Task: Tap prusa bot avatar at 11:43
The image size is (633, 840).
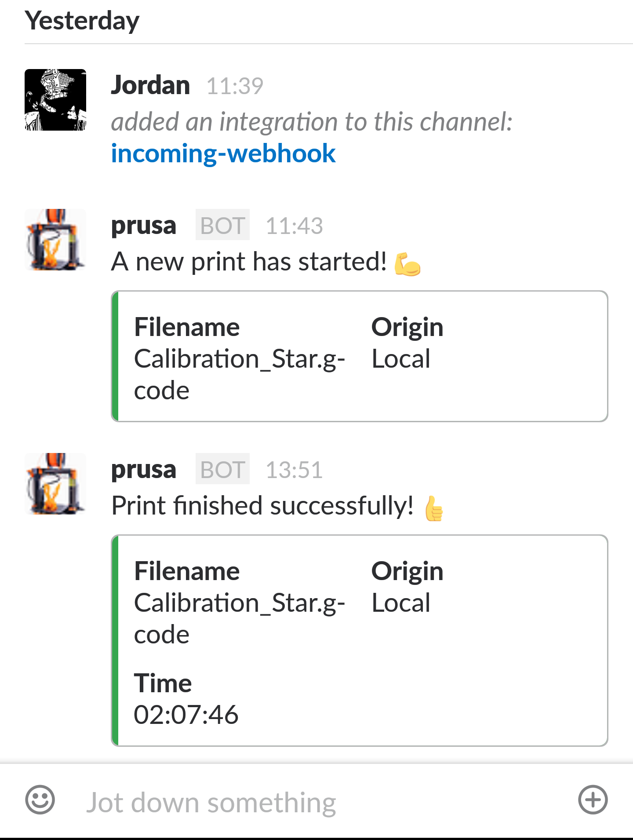Action: 55,240
